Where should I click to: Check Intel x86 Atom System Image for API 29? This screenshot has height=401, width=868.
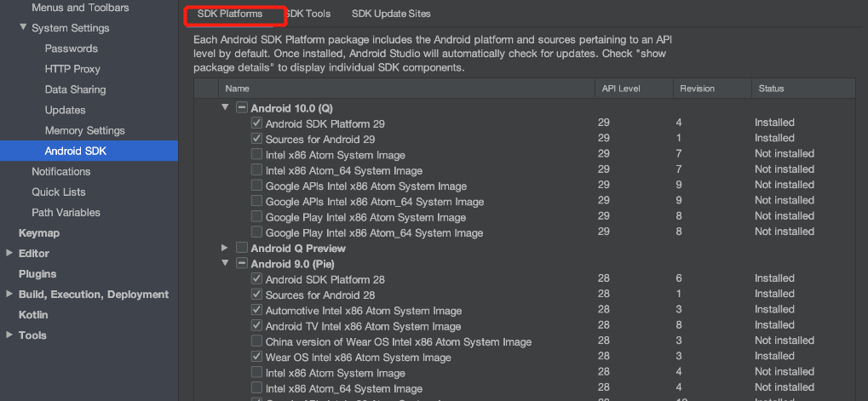point(256,155)
